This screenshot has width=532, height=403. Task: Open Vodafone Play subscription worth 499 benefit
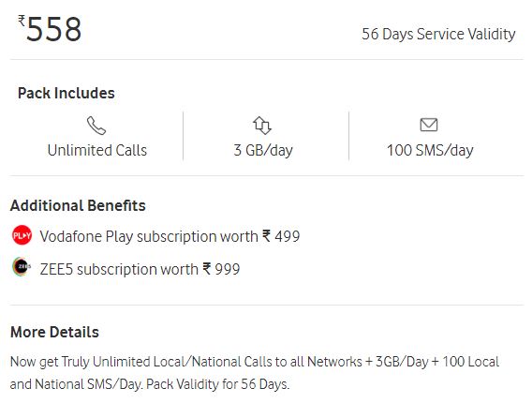point(170,236)
